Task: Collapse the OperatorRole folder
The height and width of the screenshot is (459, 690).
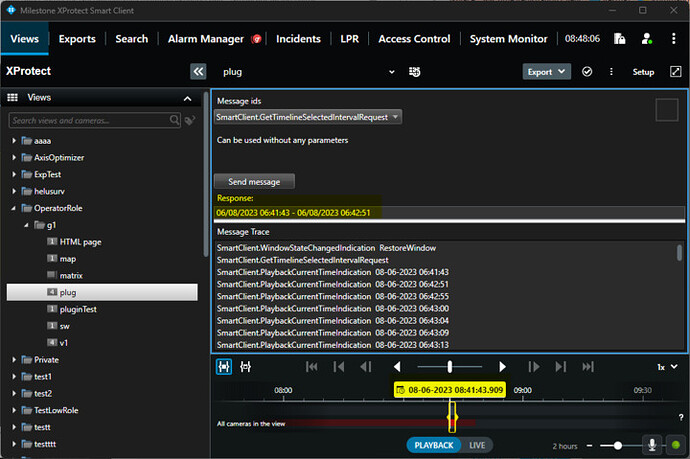Action: coord(14,208)
